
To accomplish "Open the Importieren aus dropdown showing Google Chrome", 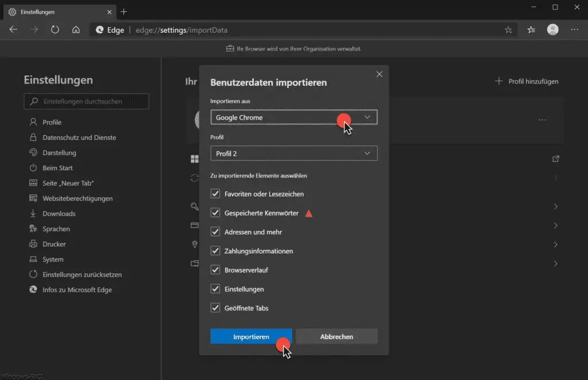I will point(294,117).
